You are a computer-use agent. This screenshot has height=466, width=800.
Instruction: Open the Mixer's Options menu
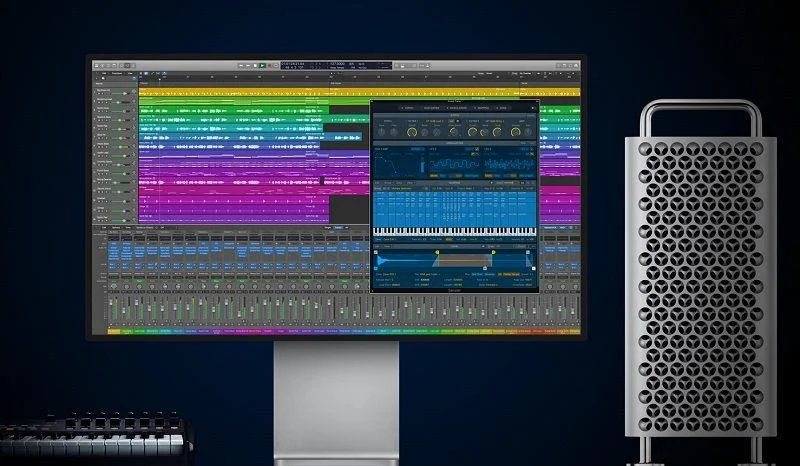point(116,228)
